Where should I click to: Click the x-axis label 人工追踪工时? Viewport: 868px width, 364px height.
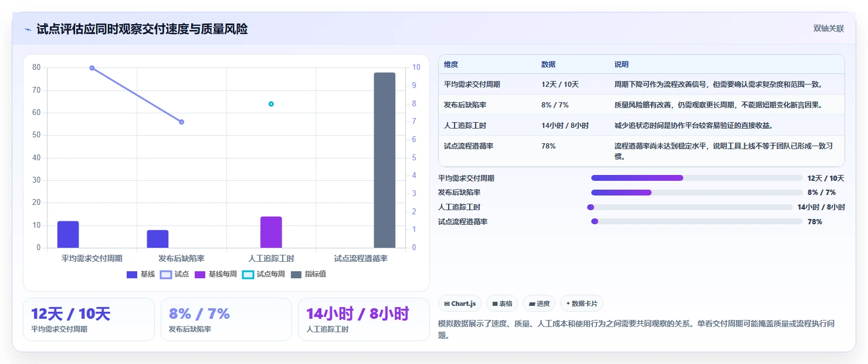[x=271, y=258]
